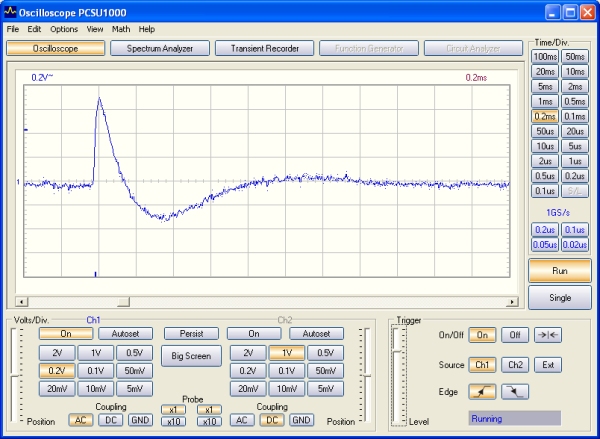Select Ch2 as trigger source
Screen dimensions: 600x439
coord(513,364)
